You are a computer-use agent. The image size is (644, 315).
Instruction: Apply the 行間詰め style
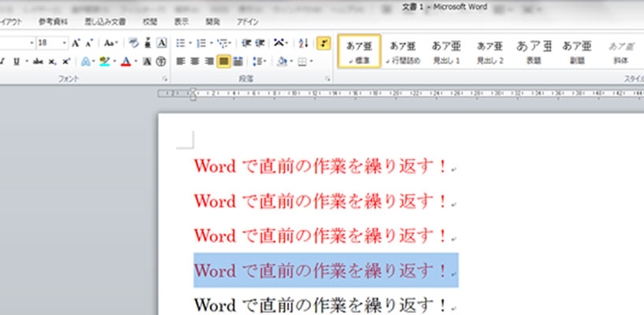pos(403,51)
